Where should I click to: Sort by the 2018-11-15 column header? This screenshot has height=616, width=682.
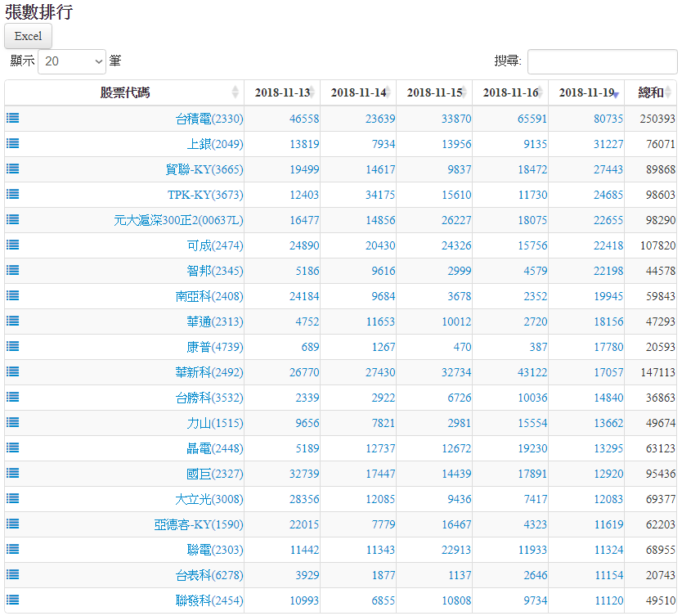click(x=434, y=92)
